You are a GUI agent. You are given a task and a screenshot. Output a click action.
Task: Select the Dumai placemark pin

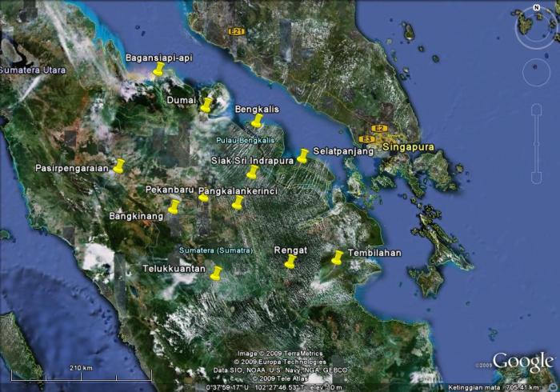click(x=206, y=105)
